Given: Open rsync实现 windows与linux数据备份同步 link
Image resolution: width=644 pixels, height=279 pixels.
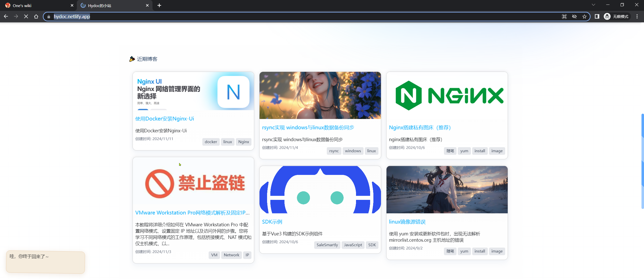Looking at the screenshot, I should [308, 128].
